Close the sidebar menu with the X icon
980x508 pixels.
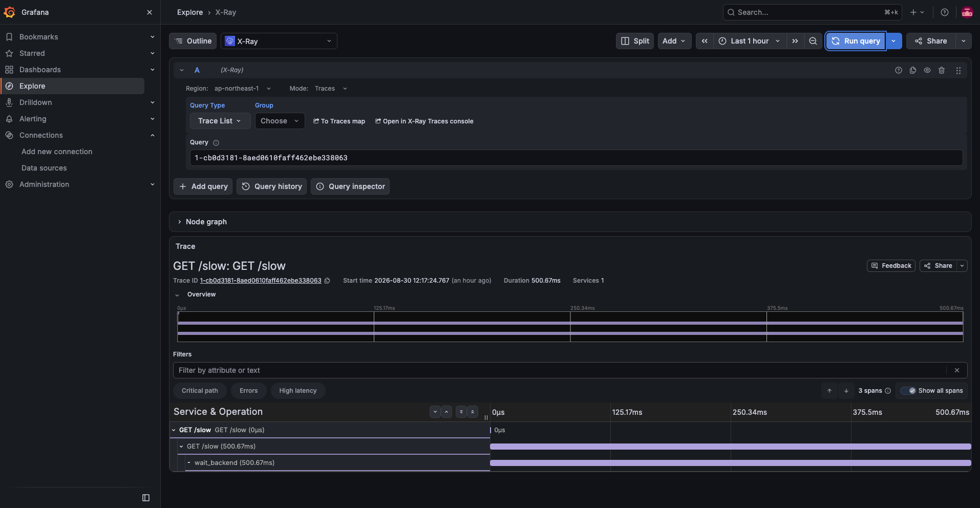point(150,12)
